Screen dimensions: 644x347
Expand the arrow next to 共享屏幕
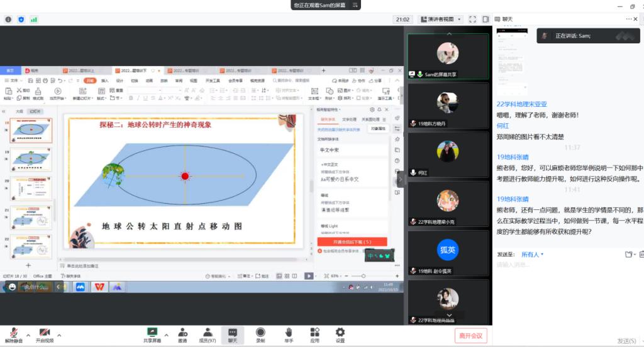[166, 334]
